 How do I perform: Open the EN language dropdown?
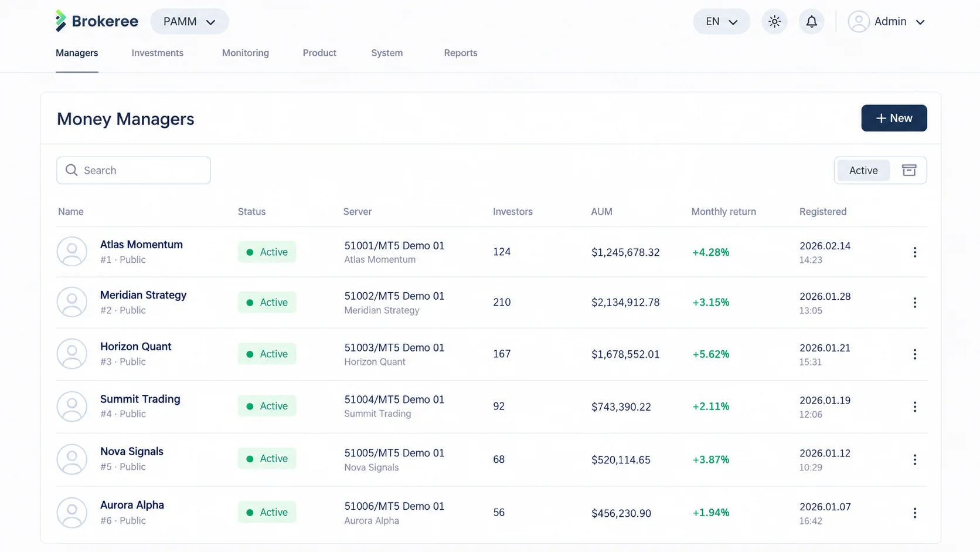point(721,22)
